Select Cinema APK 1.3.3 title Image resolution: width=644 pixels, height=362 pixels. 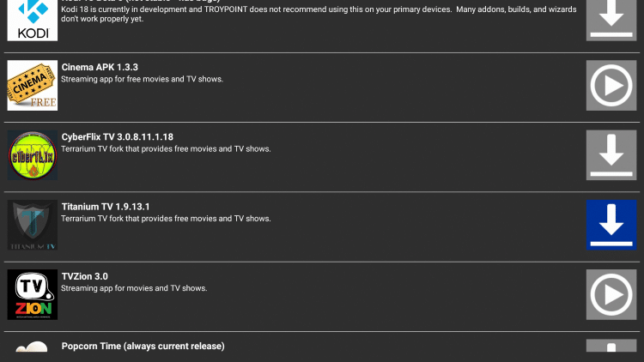[x=100, y=67]
